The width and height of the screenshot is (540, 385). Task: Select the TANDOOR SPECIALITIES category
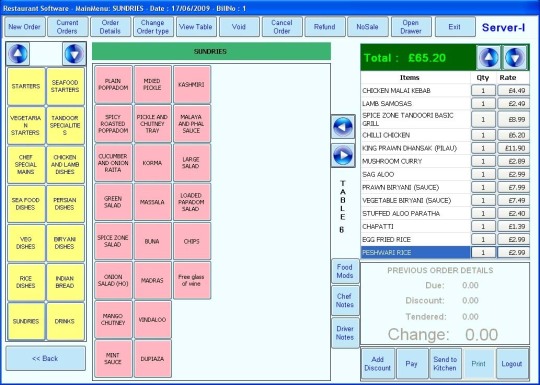pyautogui.click(x=65, y=125)
